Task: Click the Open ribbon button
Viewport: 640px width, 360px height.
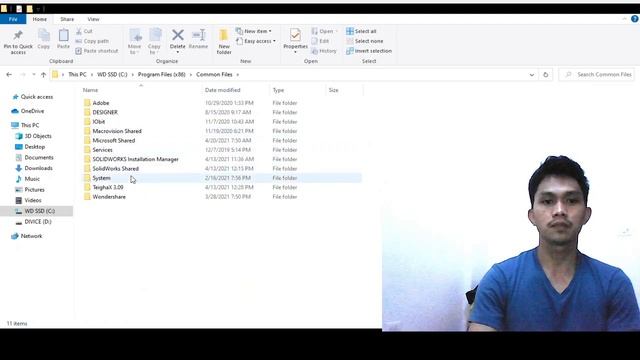Action: 324,31
